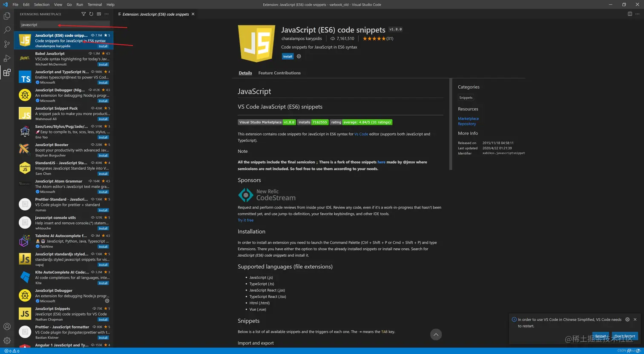Install Babel JavaScript from the list

point(103,64)
